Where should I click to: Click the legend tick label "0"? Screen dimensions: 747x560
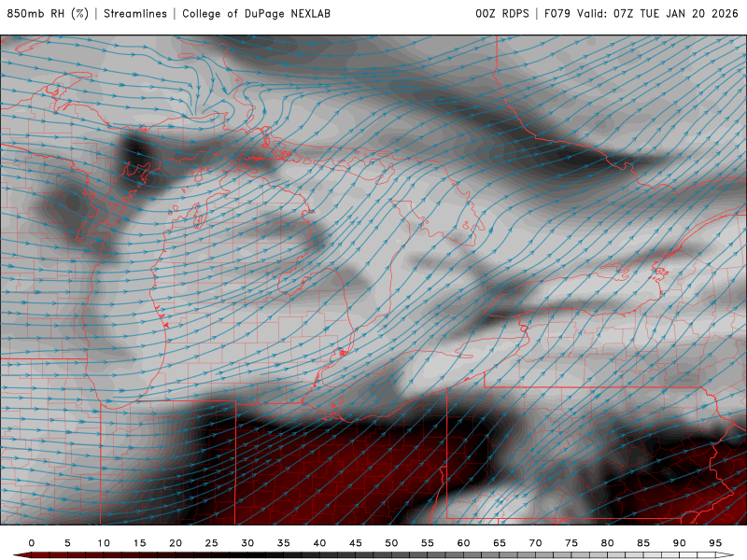click(x=32, y=543)
